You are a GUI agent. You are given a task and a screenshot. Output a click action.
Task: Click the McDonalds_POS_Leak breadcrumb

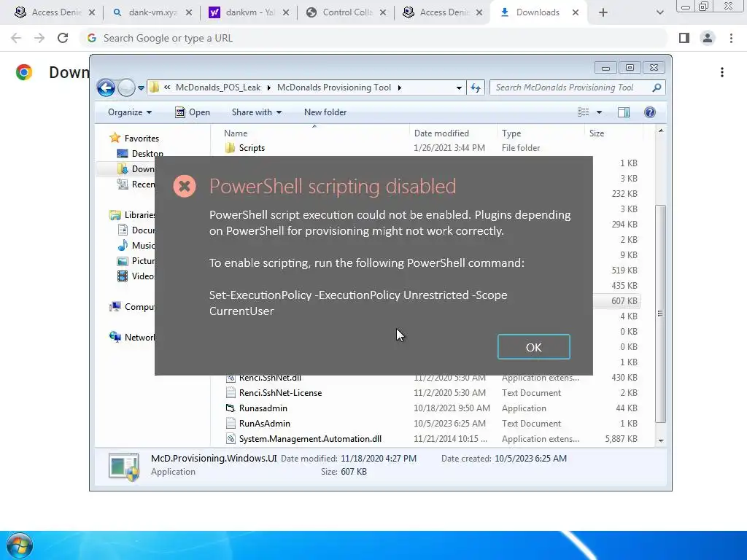point(217,87)
